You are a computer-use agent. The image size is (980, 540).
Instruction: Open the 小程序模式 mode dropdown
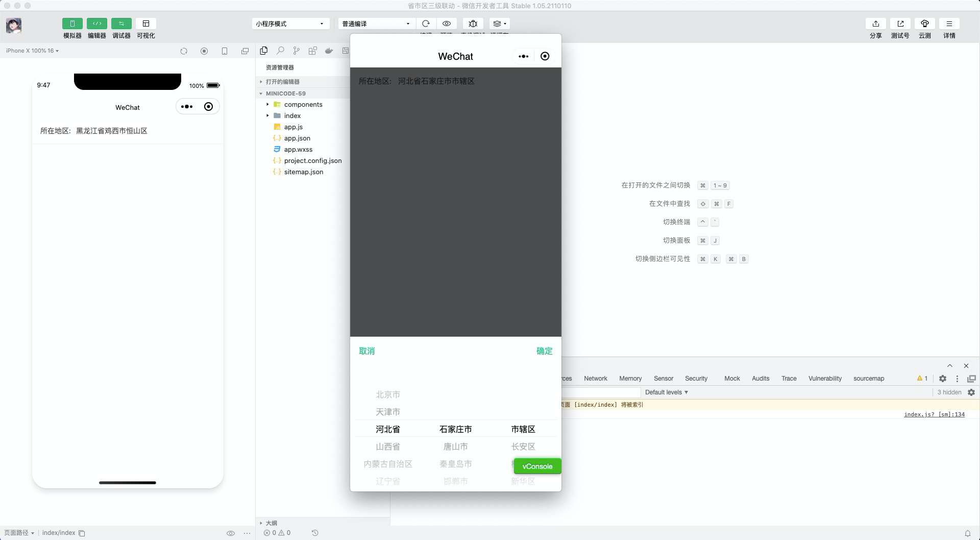(x=290, y=24)
